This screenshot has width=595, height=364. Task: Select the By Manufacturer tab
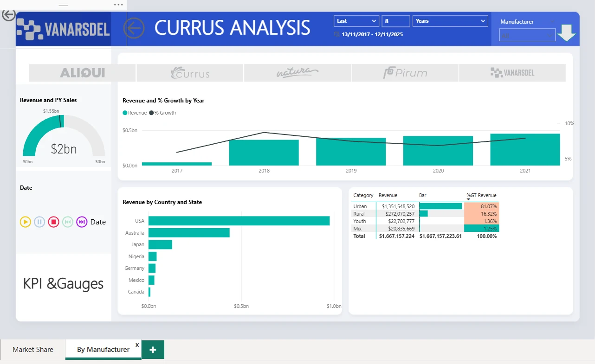[x=103, y=350]
